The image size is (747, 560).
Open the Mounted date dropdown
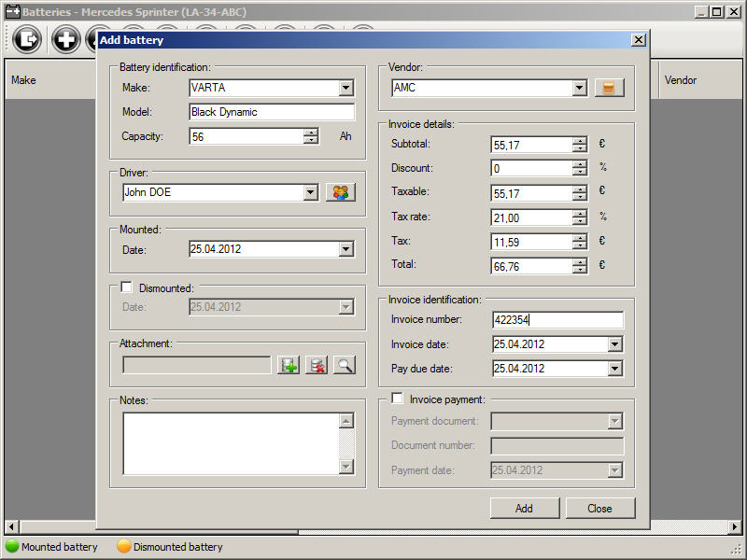[x=346, y=249]
